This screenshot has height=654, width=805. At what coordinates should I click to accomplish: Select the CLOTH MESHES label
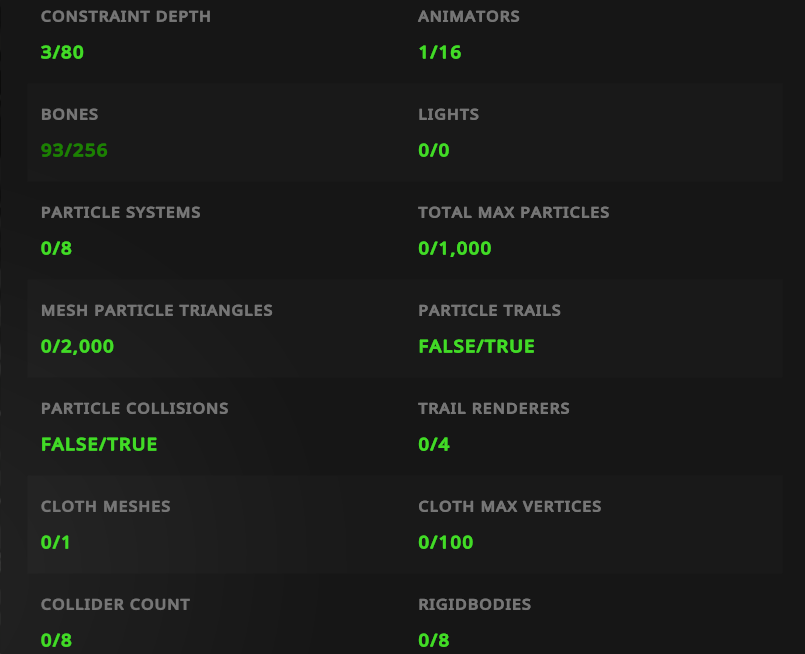click(x=106, y=507)
